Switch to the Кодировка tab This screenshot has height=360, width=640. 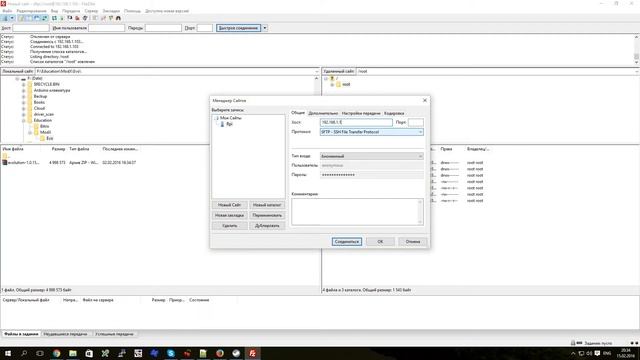(394, 113)
